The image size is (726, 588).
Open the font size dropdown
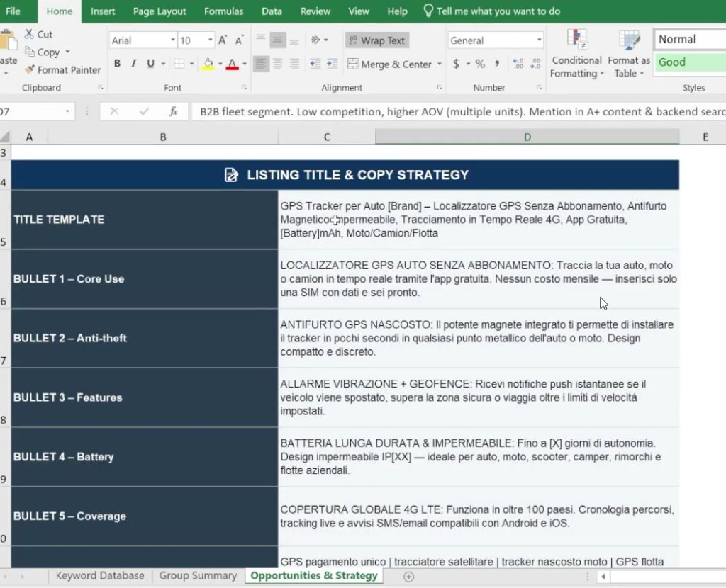tap(210, 40)
